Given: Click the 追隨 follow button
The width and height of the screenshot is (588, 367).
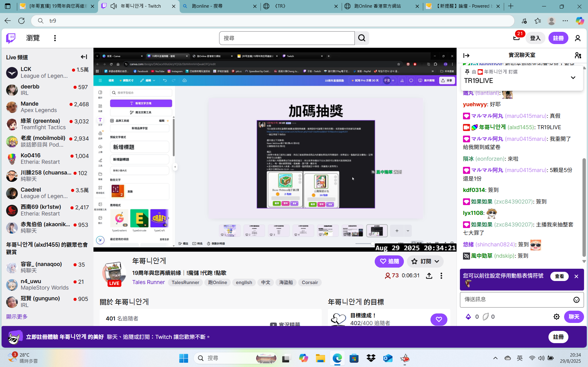Looking at the screenshot, I should pos(389,261).
